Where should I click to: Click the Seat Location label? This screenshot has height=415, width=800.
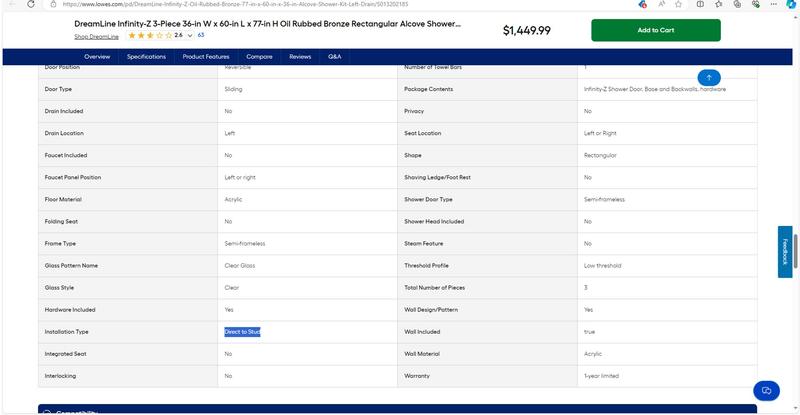click(422, 133)
